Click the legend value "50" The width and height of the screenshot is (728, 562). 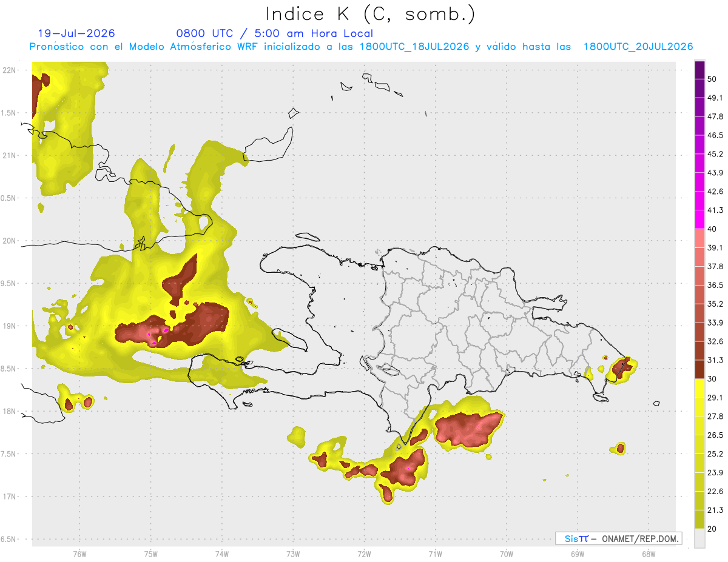tap(712, 79)
